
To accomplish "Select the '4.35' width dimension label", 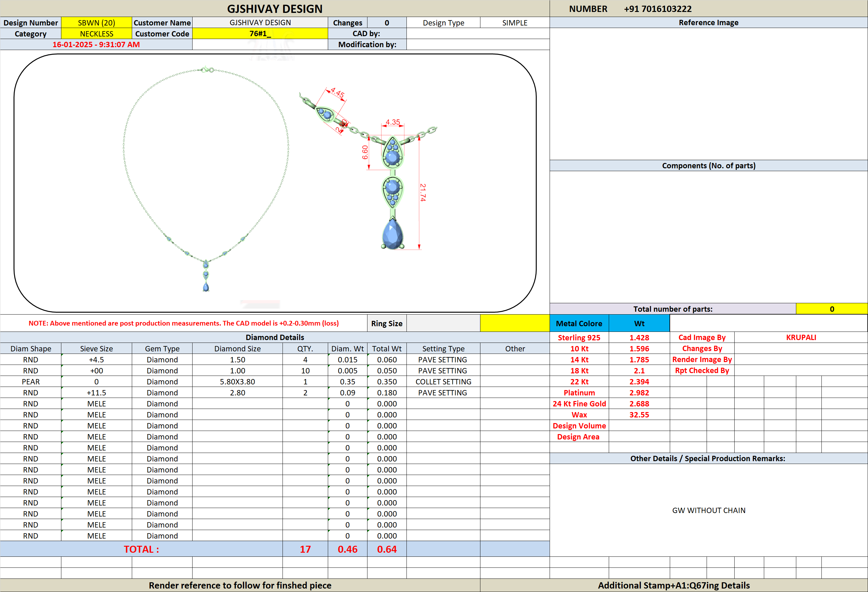I will point(393,122).
